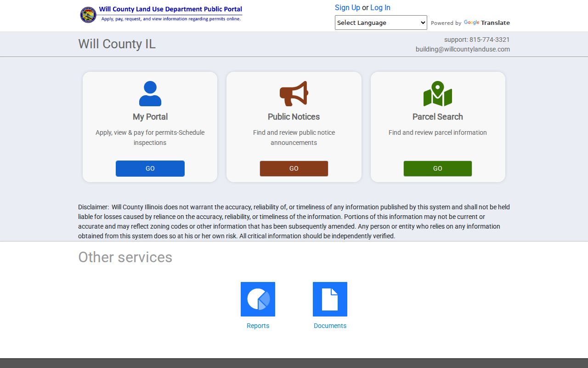588x368 pixels.
Task: Click the blue My Portal person icon
Action: tap(150, 93)
